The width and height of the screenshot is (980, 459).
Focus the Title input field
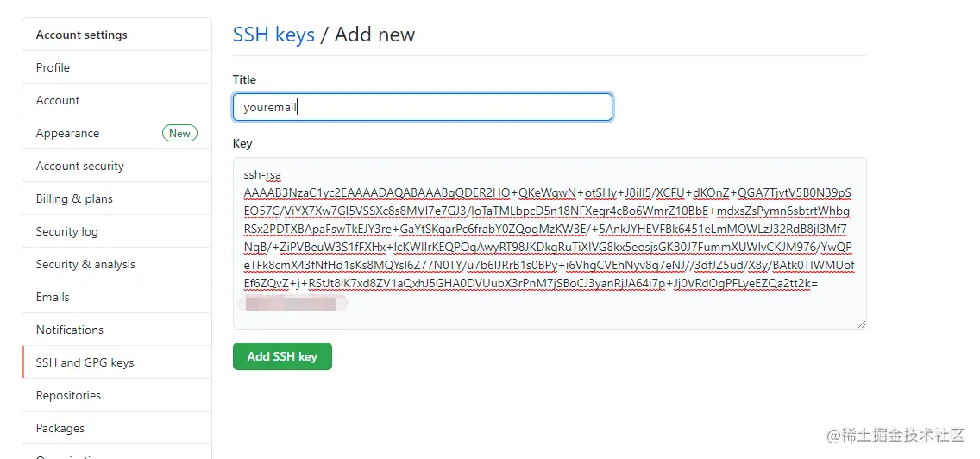(x=423, y=107)
